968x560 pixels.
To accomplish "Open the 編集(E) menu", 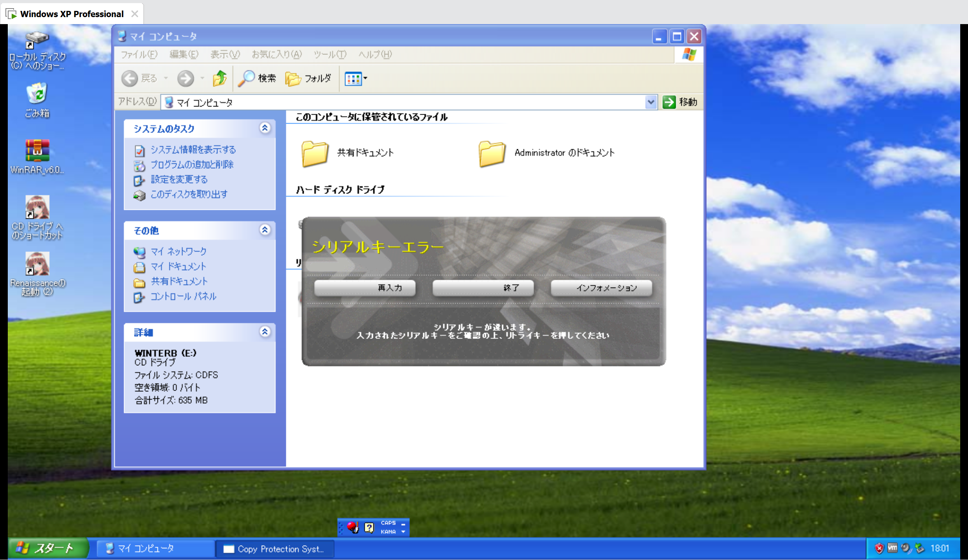I will pos(184,54).
